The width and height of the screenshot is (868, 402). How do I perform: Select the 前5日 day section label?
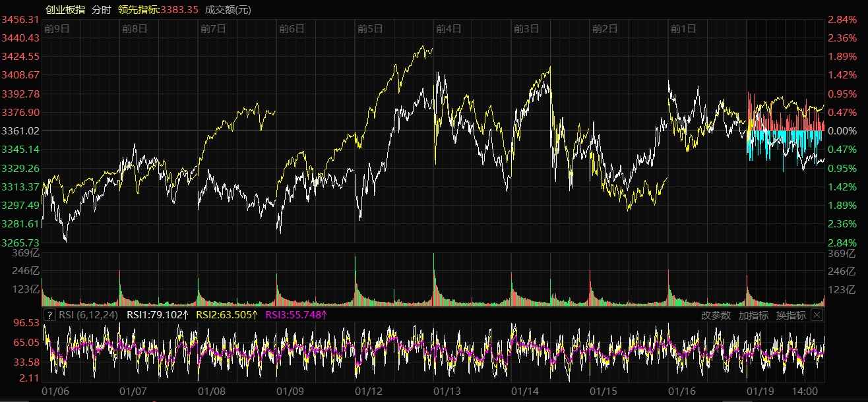(x=370, y=28)
